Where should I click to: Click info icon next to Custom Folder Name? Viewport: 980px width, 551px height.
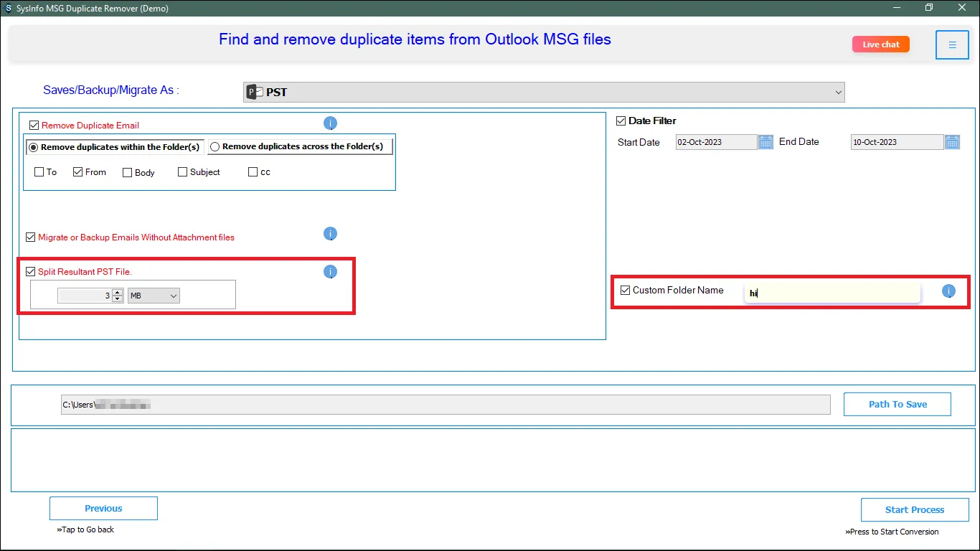(x=948, y=291)
